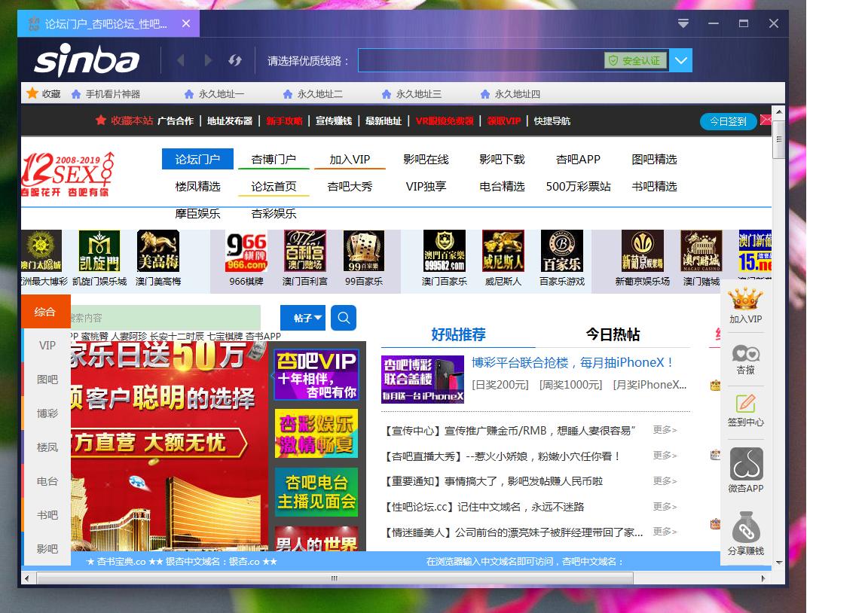Click the 新葡京娱乐场 icon
The image size is (868, 613).
(643, 251)
